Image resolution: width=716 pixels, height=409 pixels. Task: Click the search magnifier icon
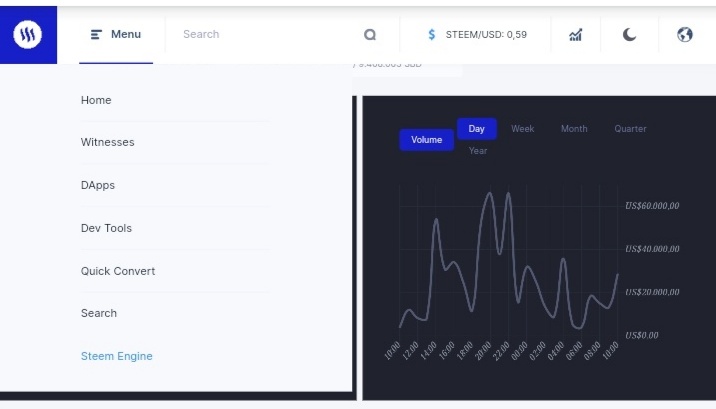(370, 35)
